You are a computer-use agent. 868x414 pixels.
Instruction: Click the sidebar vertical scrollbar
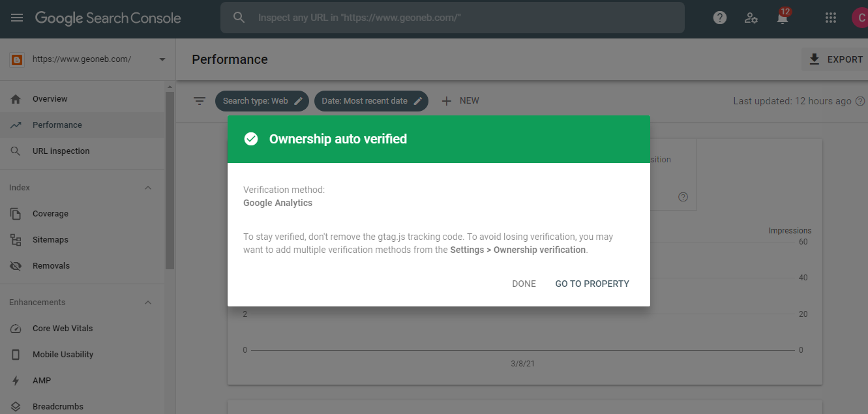click(170, 181)
